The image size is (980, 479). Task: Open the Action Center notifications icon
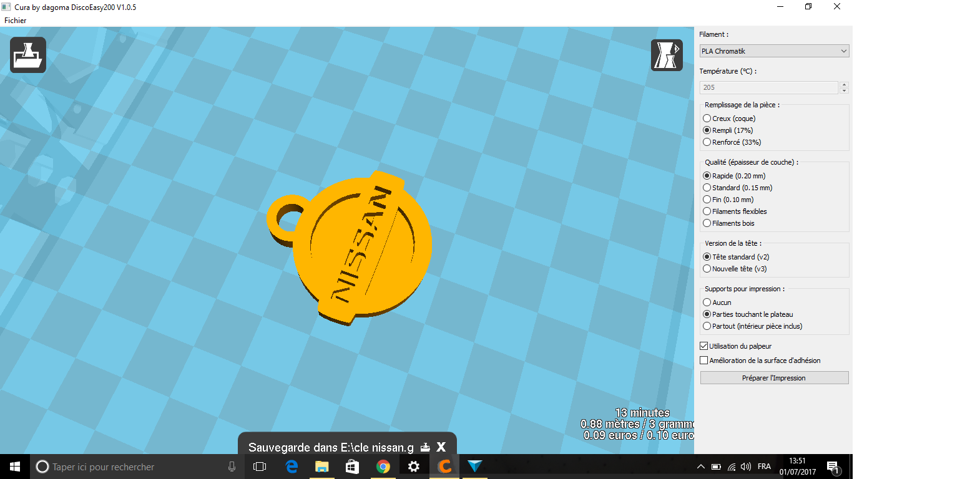[x=833, y=467]
